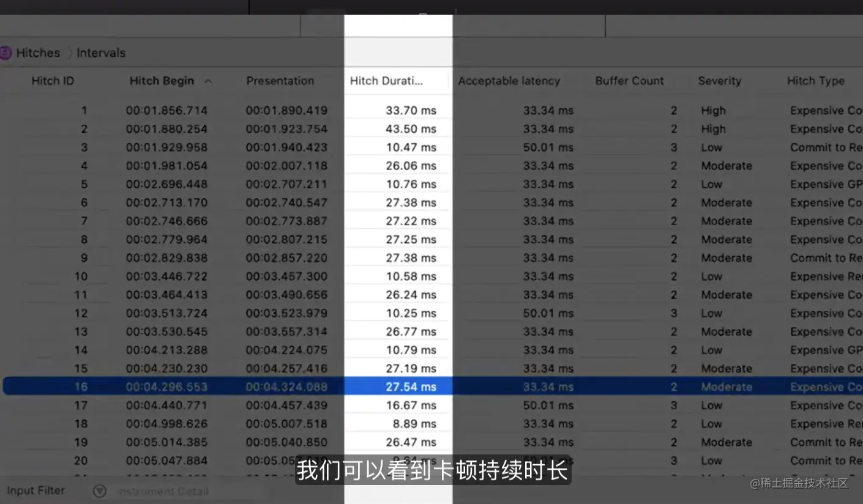The height and width of the screenshot is (504, 863).
Task: Select hitch beginning at 00:02.829.838
Action: point(166,258)
